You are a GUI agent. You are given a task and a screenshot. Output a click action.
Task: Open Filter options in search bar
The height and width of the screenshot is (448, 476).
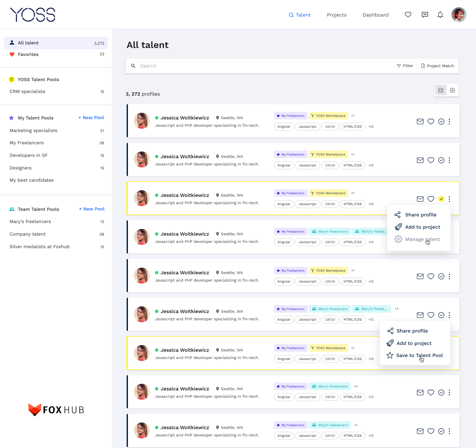point(405,66)
